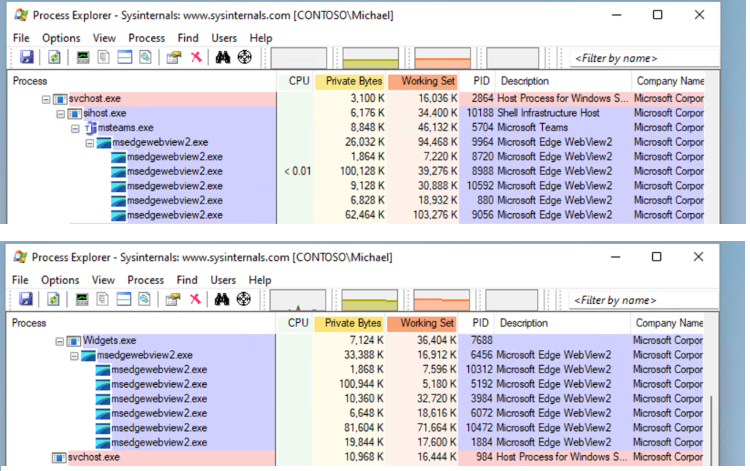Select crosshair target icon in top window
The image size is (750, 471).
point(244,57)
